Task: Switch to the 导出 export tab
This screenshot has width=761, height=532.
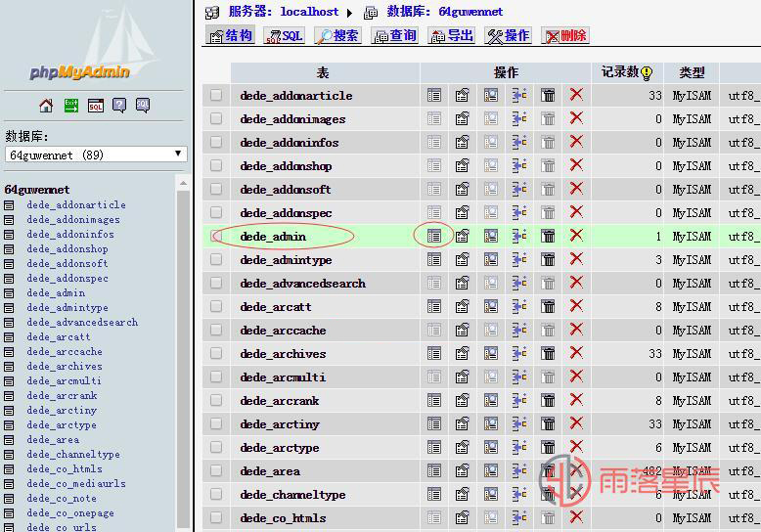Action: pos(452,36)
